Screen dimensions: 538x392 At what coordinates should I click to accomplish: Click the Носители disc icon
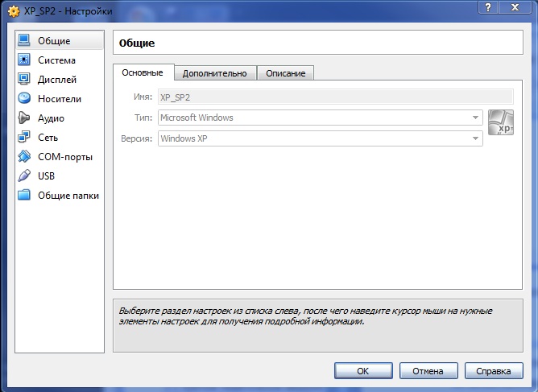tap(24, 98)
